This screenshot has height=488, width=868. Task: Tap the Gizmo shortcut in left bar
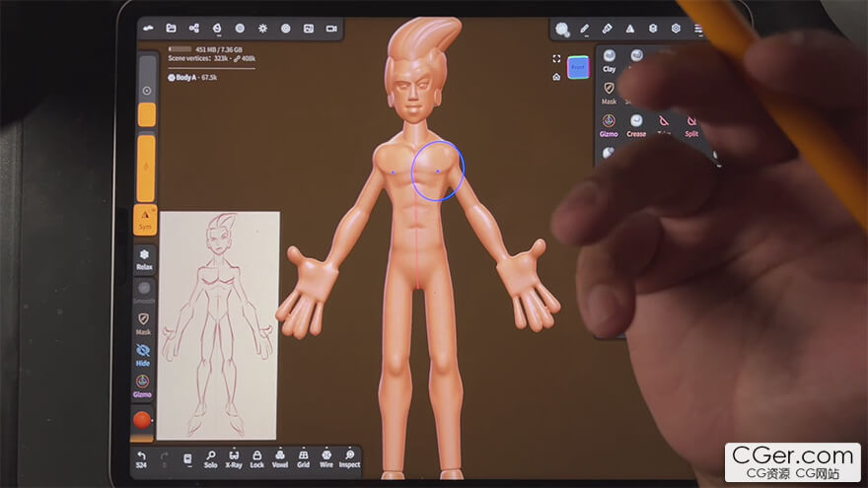tap(142, 386)
